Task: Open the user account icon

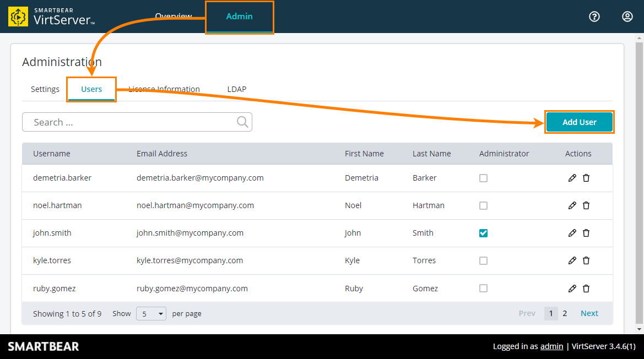Action: tap(627, 17)
